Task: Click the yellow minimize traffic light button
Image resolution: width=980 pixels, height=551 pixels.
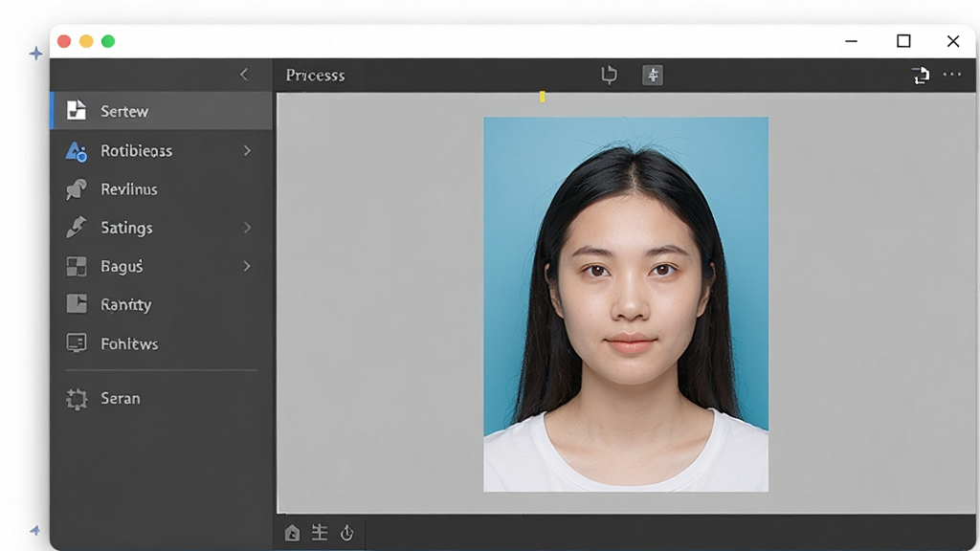Action: 86,41
